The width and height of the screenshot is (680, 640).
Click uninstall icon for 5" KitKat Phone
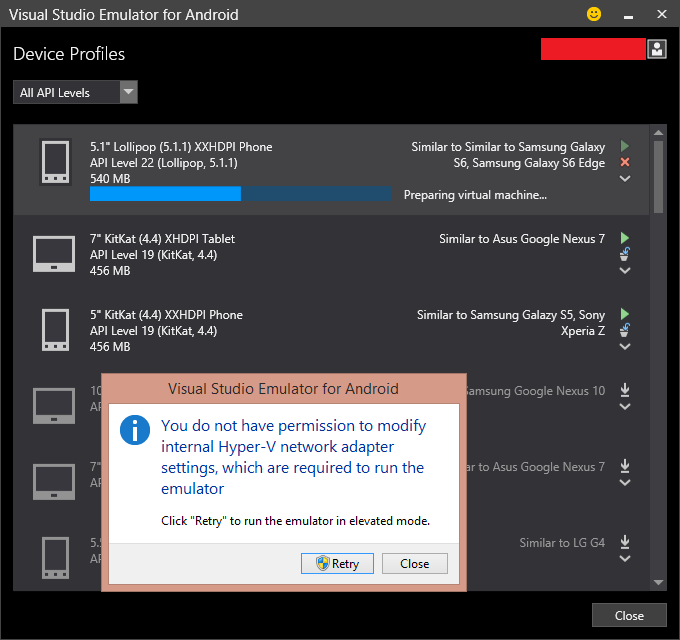(625, 330)
